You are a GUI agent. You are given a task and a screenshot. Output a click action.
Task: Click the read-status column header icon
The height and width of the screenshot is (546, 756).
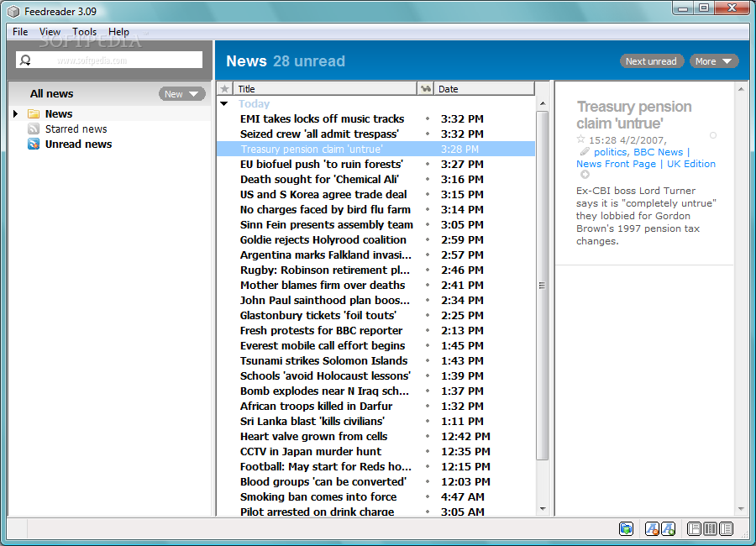coord(425,89)
